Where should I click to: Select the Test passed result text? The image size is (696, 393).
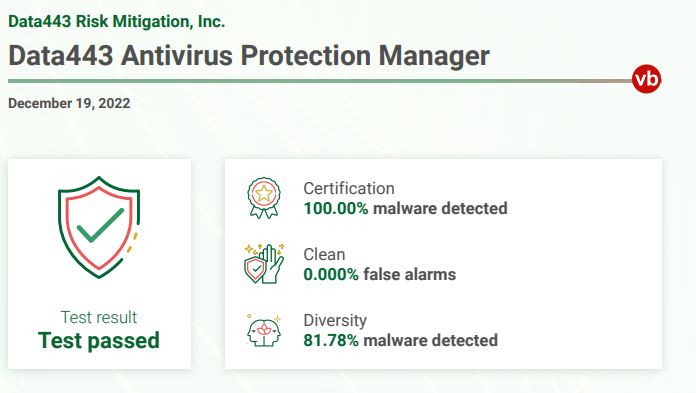click(x=99, y=341)
